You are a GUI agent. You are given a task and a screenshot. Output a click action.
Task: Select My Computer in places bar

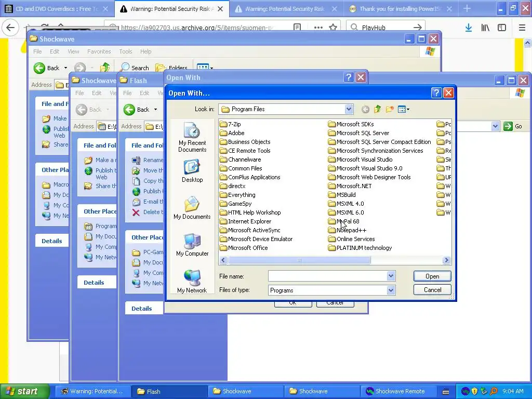(x=192, y=245)
